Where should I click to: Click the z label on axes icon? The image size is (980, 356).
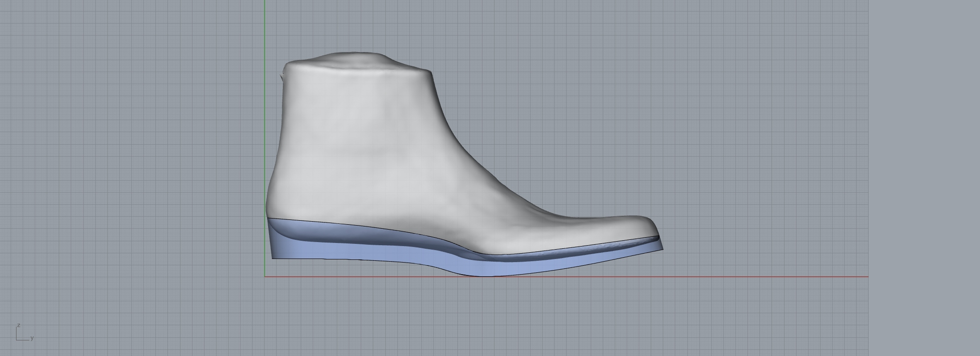[x=19, y=325]
